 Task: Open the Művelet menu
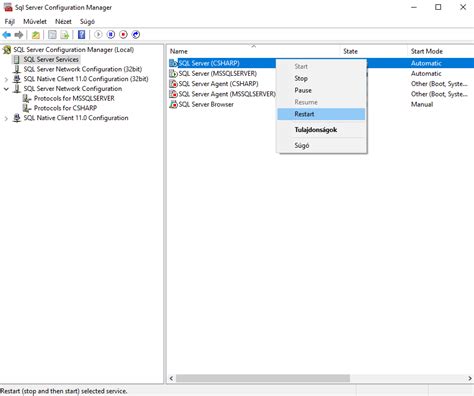point(35,22)
